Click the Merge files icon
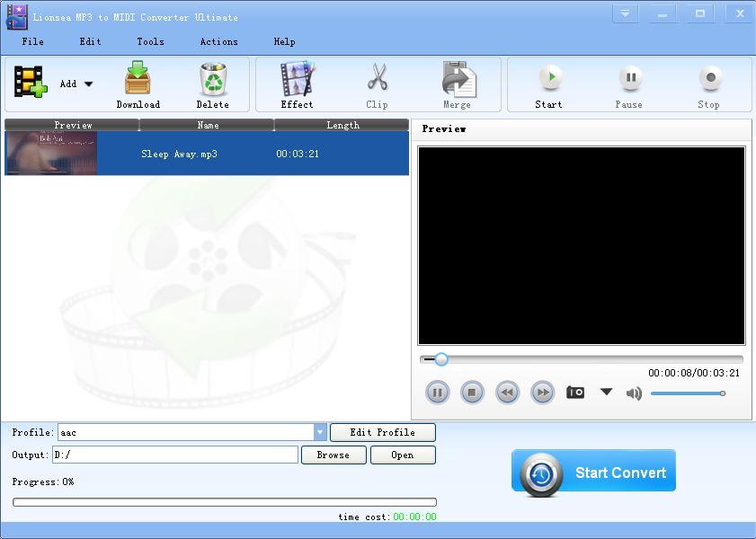Viewport: 756px width, 539px height. (458, 78)
